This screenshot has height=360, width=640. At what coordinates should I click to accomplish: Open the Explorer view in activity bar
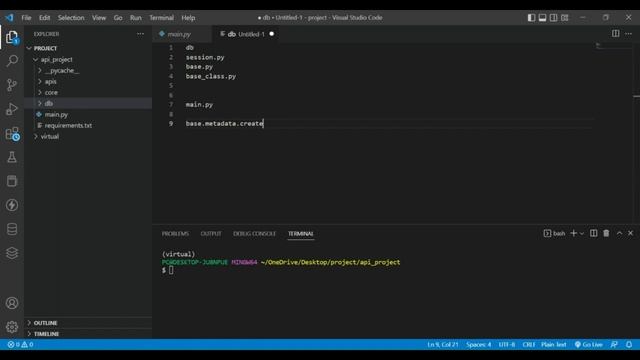coord(12,37)
